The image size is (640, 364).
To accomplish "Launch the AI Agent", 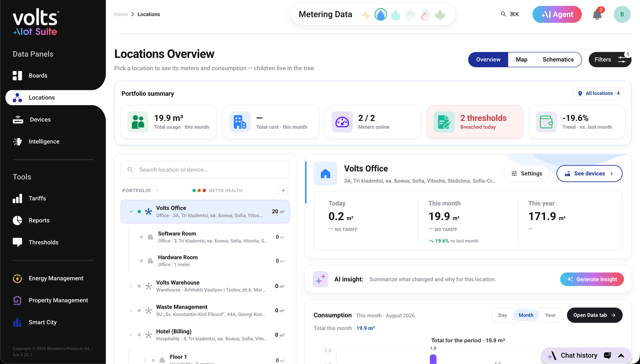I will 557,14.
